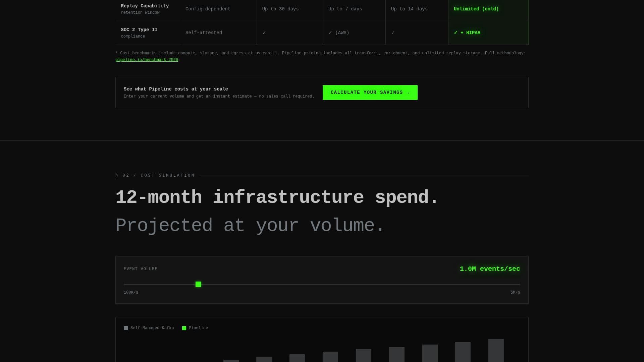The width and height of the screenshot is (644, 362).
Task: Click See what Pipeline costs heading
Action: [176, 89]
